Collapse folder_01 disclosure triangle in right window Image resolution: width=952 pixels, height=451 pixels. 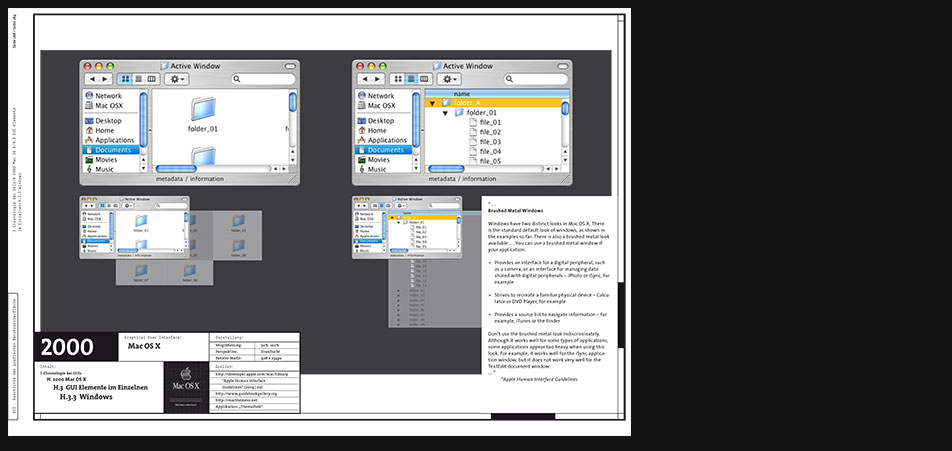[445, 113]
